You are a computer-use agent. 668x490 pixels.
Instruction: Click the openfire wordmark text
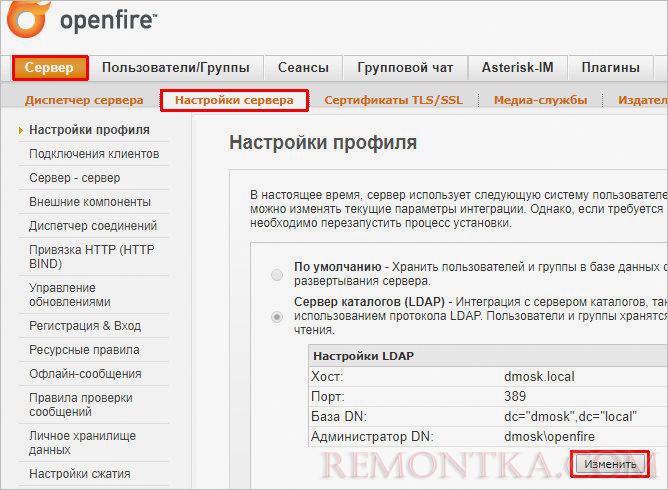(109, 21)
